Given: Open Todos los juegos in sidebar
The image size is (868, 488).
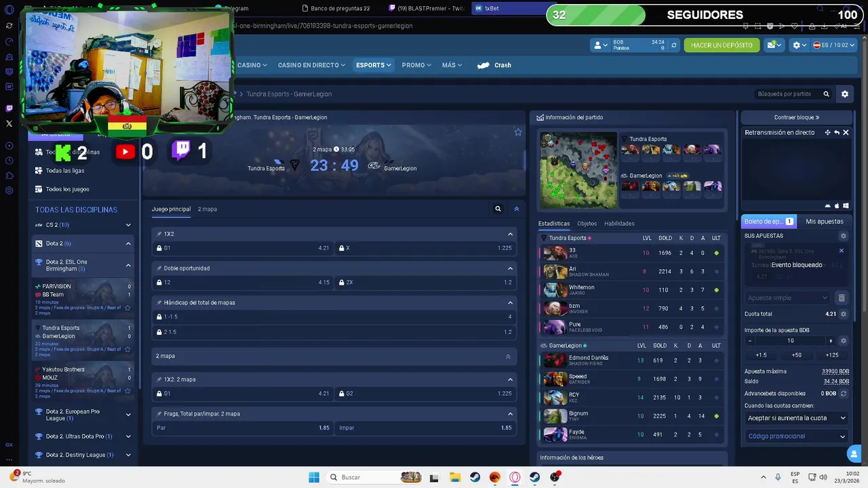Looking at the screenshot, I should point(67,189).
